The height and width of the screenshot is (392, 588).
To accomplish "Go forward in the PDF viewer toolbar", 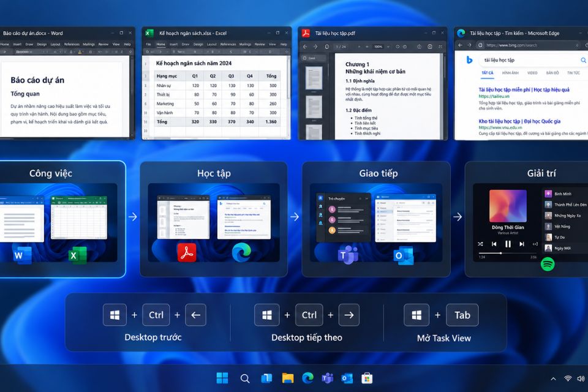I will [x=315, y=47].
